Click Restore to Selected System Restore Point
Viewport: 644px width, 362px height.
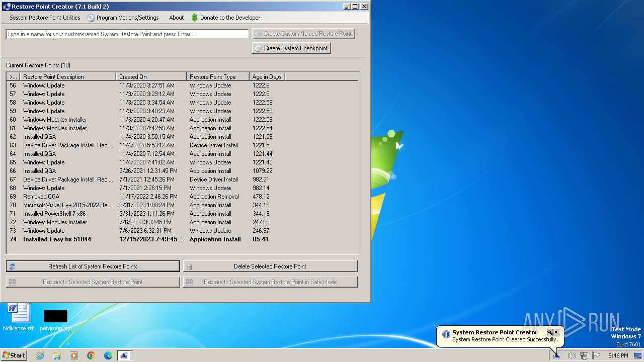click(93, 282)
